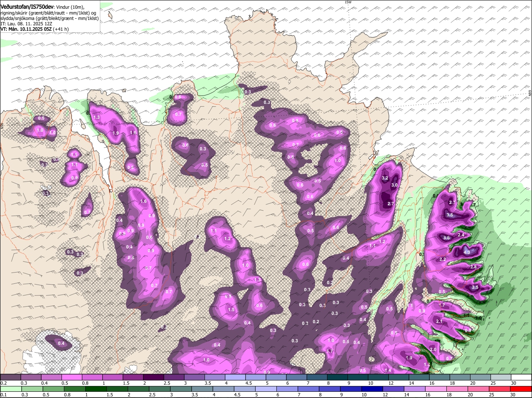Click the 30 label in the upper legend row
Screen dimensions: 532x398
(x=514, y=383)
